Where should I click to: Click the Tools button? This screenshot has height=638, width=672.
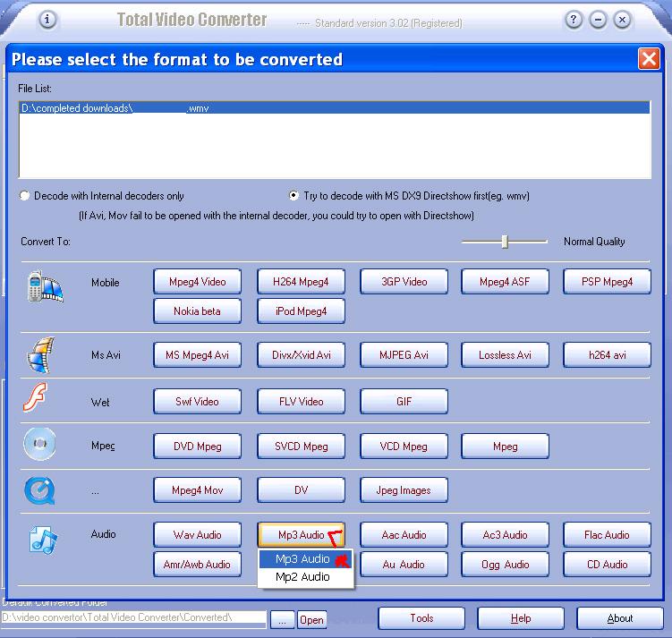pos(421,618)
